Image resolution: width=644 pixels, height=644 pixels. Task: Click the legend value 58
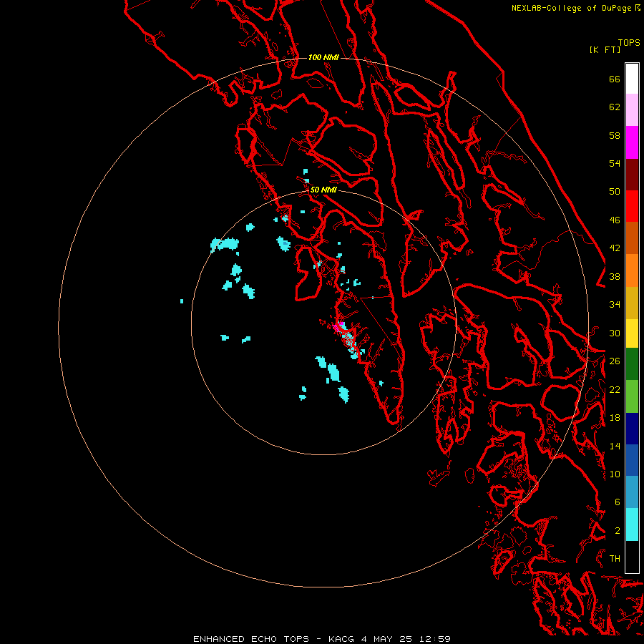615,135
